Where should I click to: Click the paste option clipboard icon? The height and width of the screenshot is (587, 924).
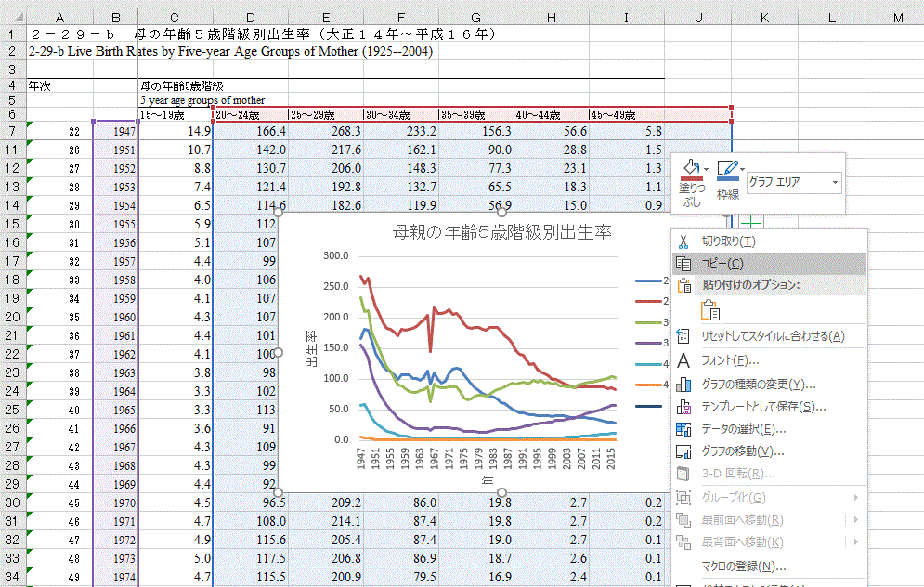click(710, 310)
